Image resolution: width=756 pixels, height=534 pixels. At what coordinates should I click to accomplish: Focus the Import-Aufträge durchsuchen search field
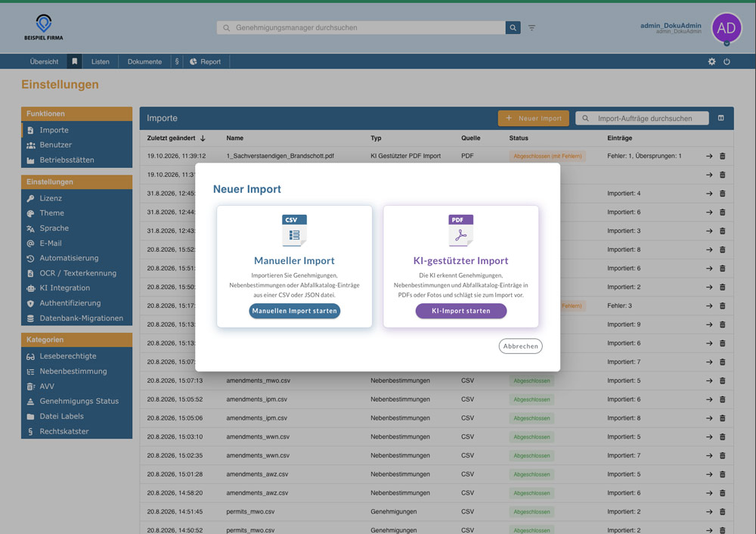(642, 118)
